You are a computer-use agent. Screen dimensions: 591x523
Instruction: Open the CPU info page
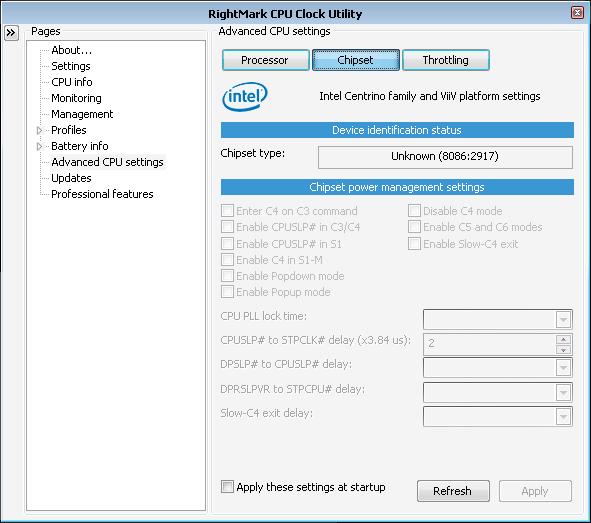click(72, 82)
